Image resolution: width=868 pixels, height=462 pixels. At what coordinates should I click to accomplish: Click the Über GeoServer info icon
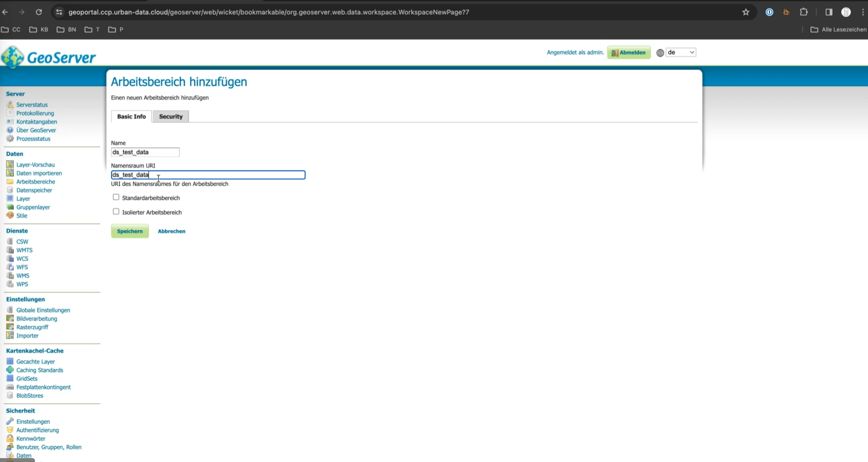10,130
